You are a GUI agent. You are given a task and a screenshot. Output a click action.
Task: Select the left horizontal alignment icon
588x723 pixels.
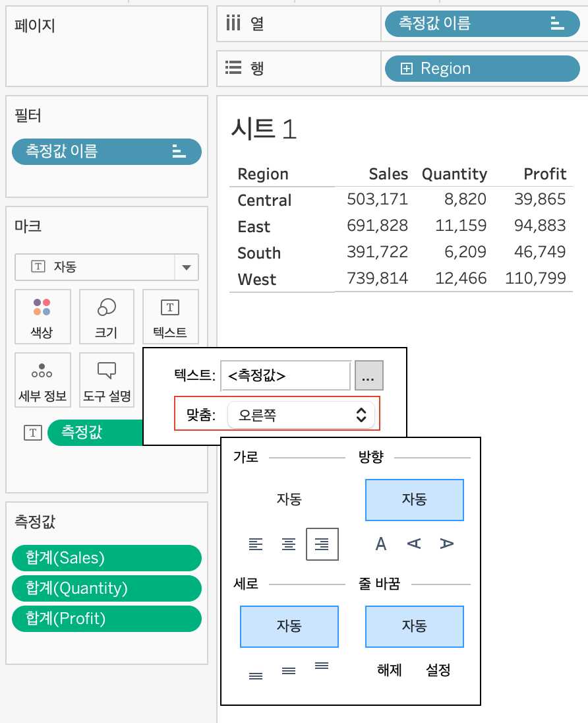pos(256,544)
